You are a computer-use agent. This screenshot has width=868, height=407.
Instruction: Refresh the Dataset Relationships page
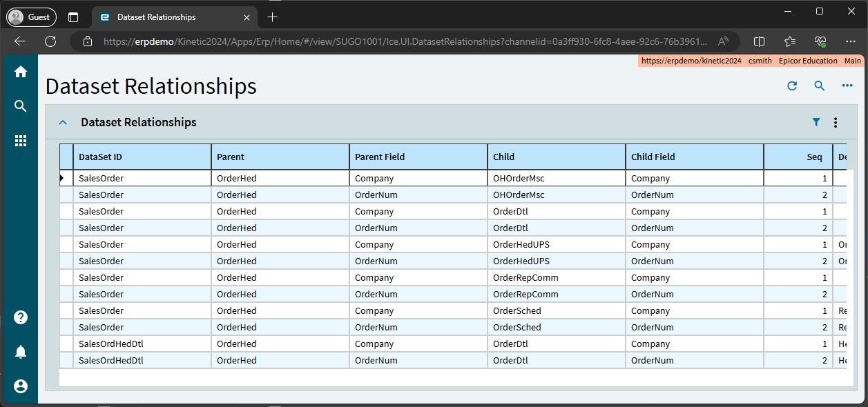792,86
